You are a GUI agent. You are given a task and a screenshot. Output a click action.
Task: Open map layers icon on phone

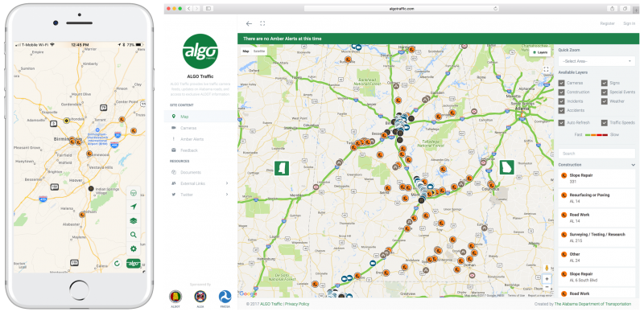pyautogui.click(x=133, y=221)
